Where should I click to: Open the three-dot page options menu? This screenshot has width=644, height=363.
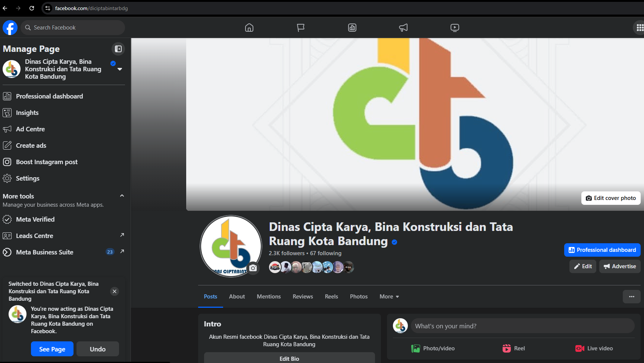[632, 297]
